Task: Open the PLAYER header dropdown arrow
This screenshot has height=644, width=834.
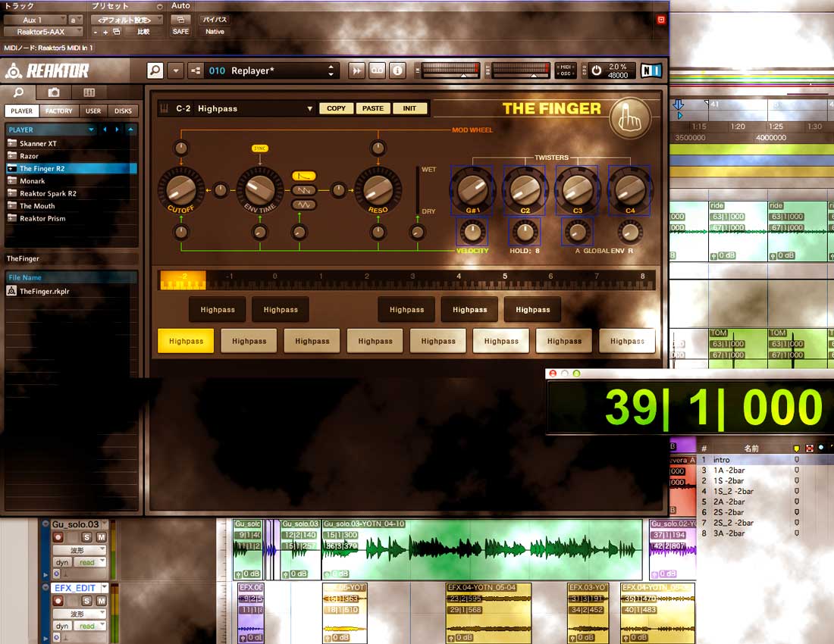Action: (92, 129)
